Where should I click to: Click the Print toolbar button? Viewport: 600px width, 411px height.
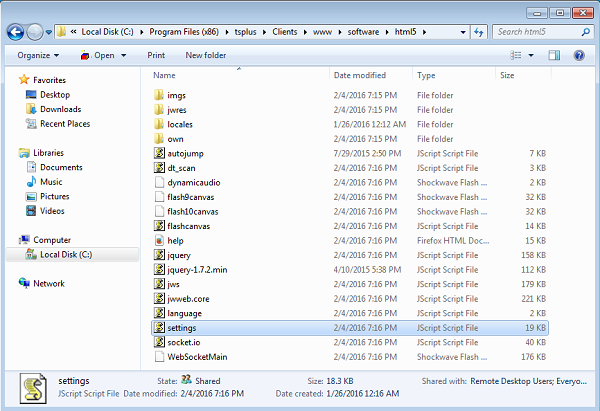pos(156,55)
